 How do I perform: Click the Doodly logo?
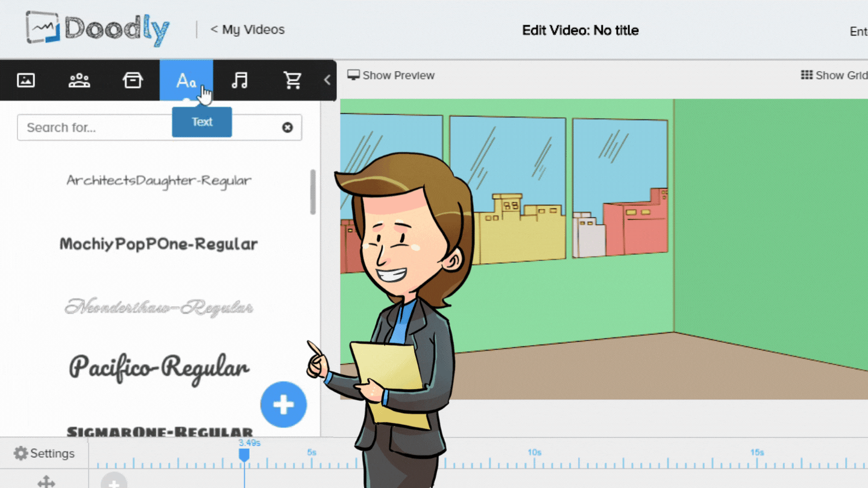(98, 29)
